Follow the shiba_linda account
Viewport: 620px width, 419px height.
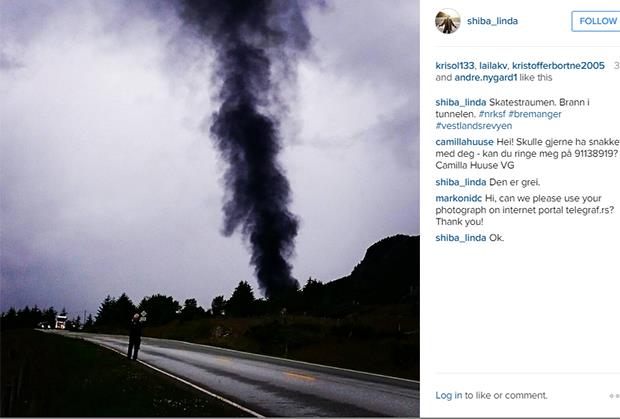(x=596, y=21)
